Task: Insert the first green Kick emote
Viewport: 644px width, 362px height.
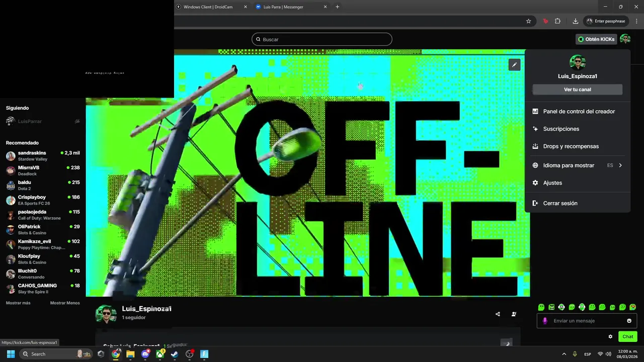Action: click(541, 307)
